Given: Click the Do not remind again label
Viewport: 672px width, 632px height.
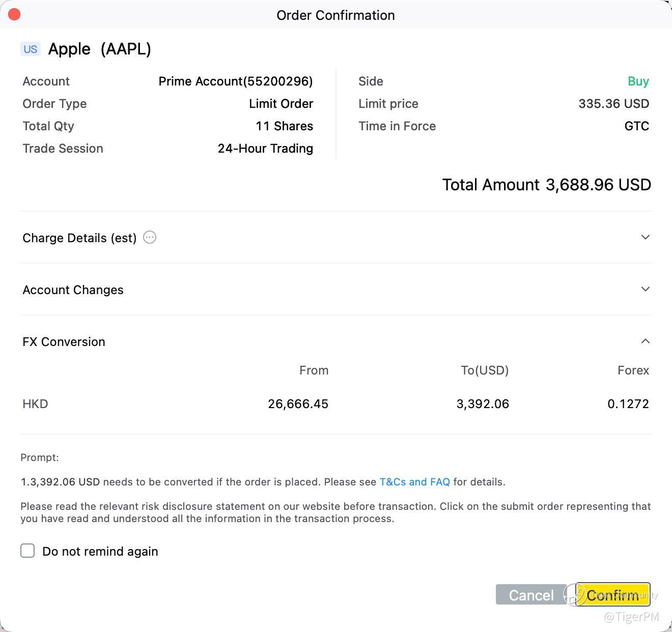Looking at the screenshot, I should pyautogui.click(x=100, y=552).
